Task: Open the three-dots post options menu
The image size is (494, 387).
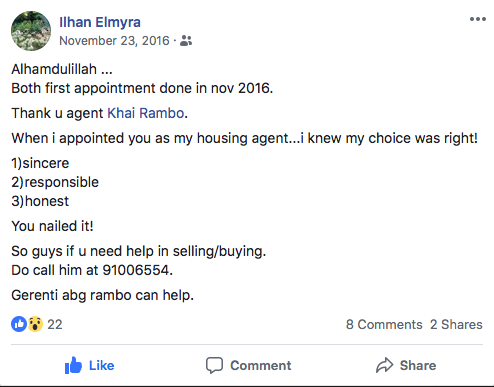Action: tap(478, 19)
